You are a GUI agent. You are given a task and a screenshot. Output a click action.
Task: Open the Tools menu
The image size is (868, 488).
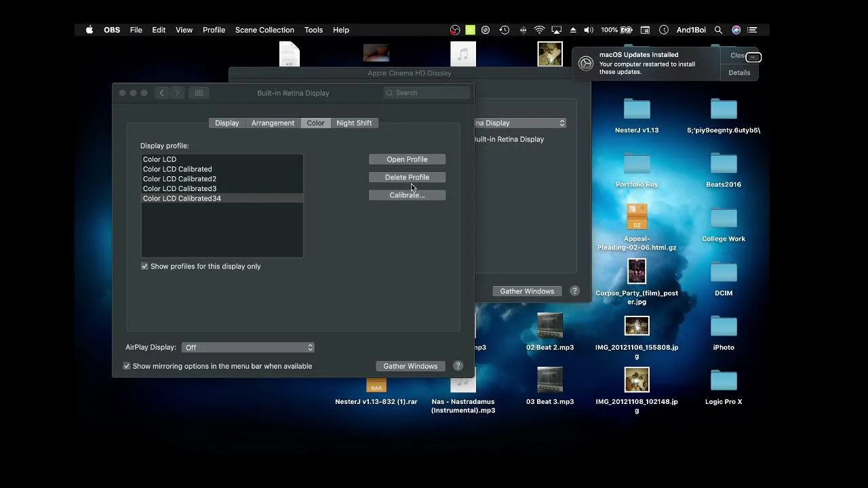(313, 30)
